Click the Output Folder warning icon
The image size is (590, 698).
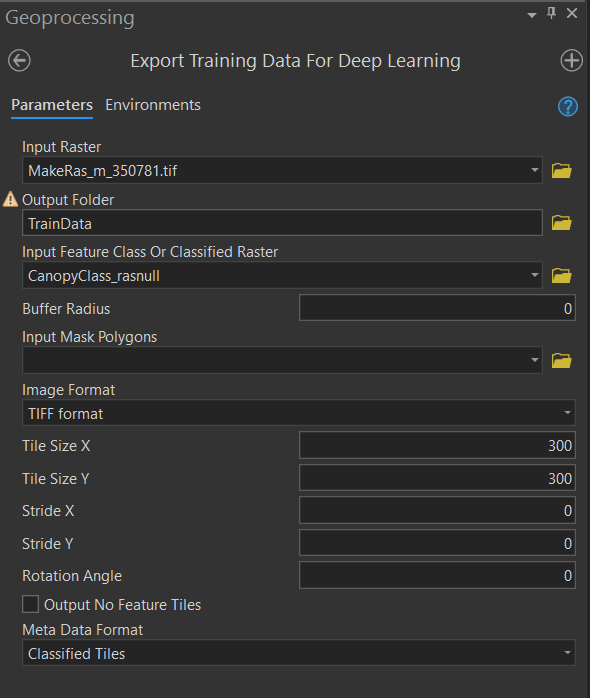pos(10,199)
